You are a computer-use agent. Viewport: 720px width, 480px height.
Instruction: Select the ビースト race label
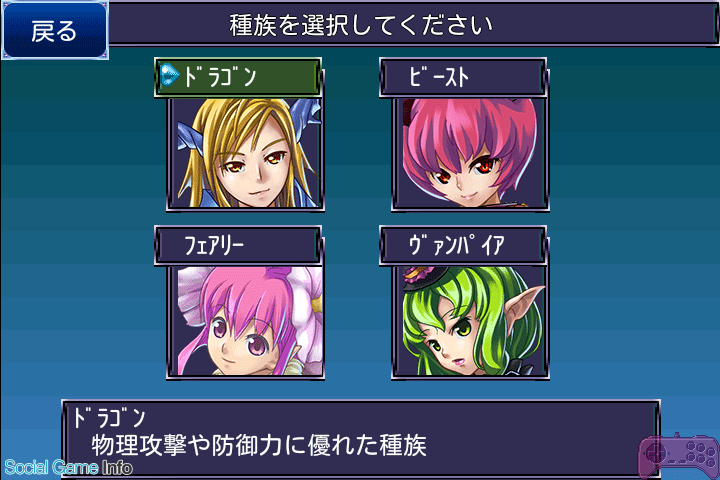click(463, 77)
